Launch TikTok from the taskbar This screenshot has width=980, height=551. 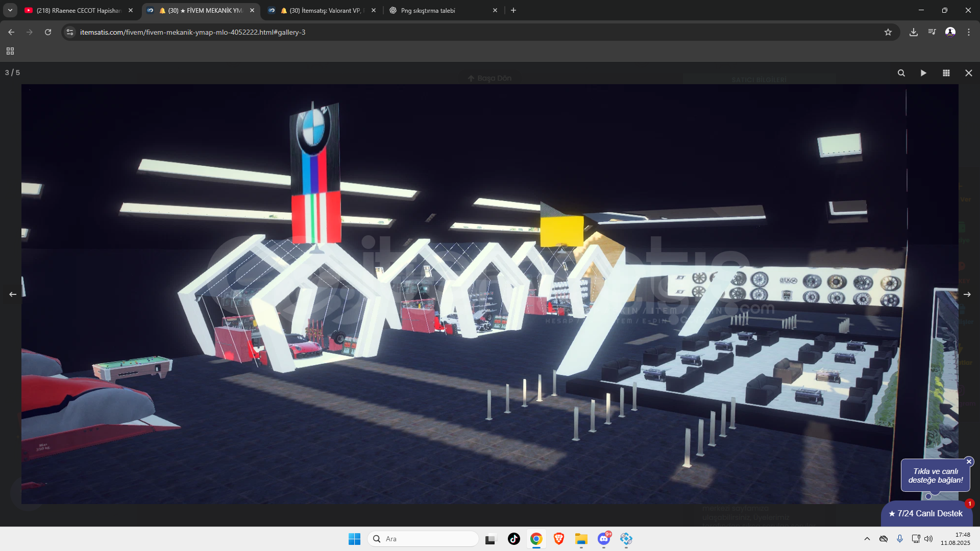pyautogui.click(x=514, y=539)
